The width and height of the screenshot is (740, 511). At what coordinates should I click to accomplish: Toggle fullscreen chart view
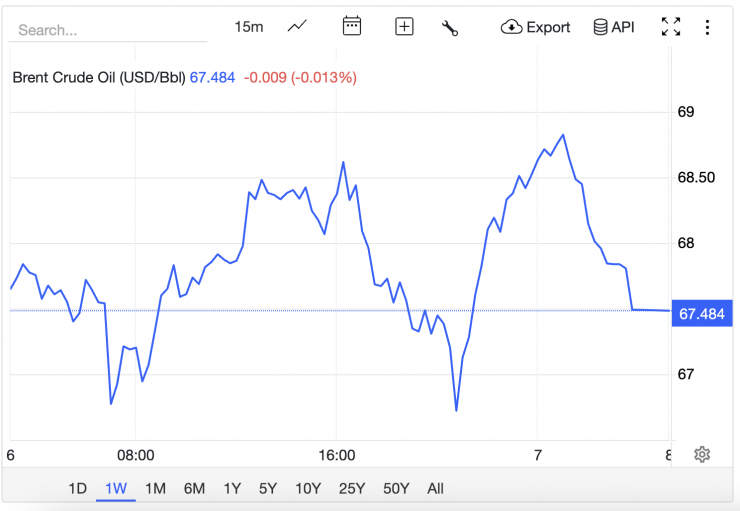pos(671,27)
